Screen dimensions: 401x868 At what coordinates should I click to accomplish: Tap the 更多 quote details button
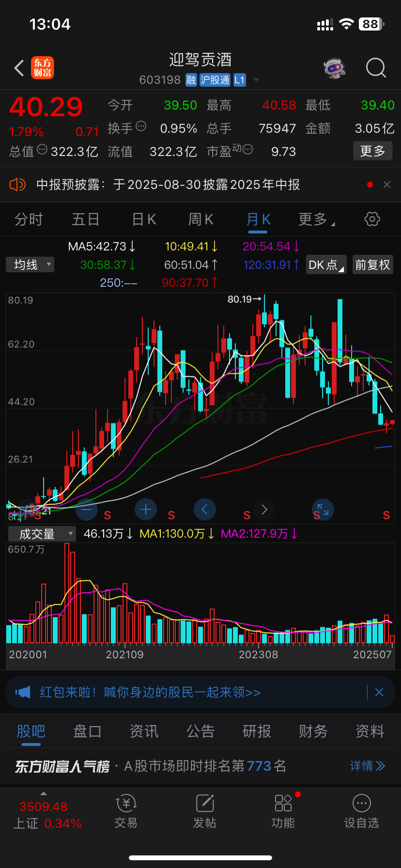[x=372, y=151]
